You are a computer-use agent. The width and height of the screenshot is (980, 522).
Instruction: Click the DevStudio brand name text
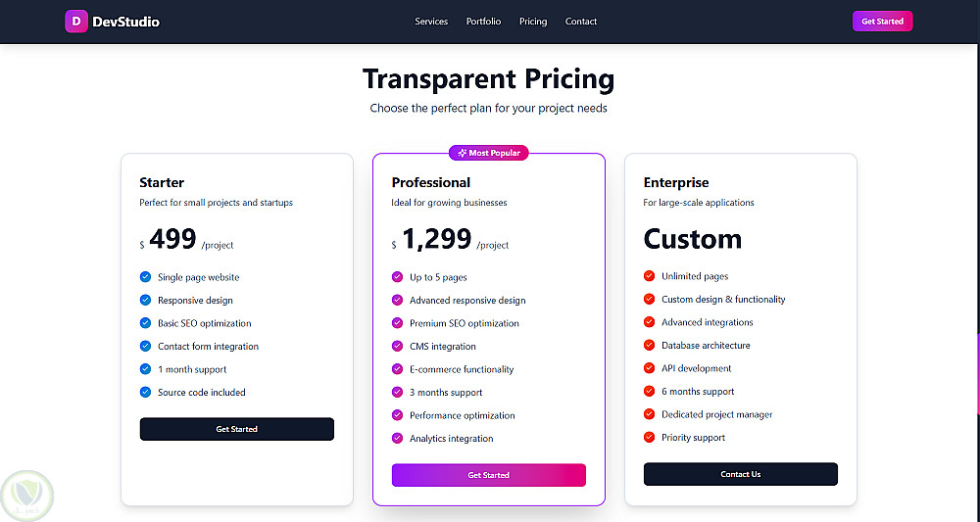pyautogui.click(x=125, y=22)
